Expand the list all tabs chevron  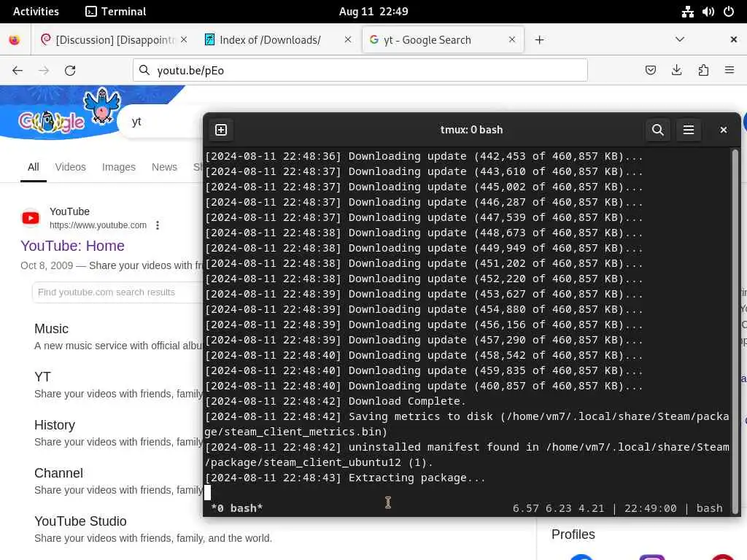click(x=680, y=39)
